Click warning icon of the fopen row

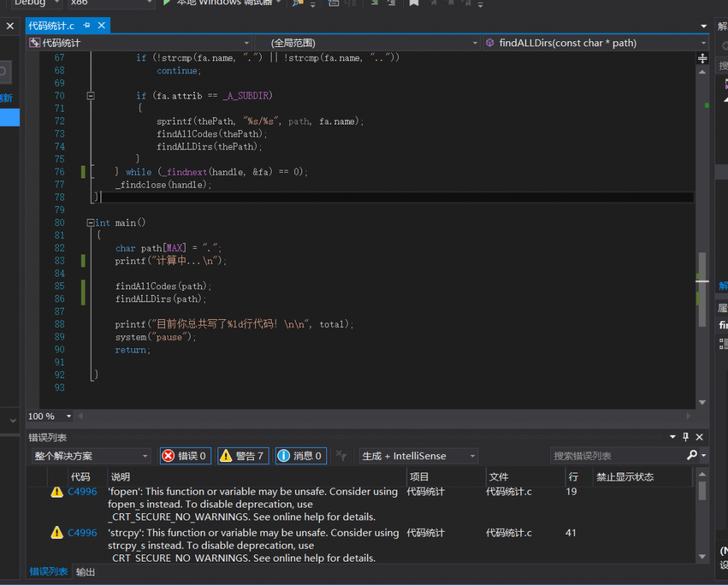click(x=57, y=492)
